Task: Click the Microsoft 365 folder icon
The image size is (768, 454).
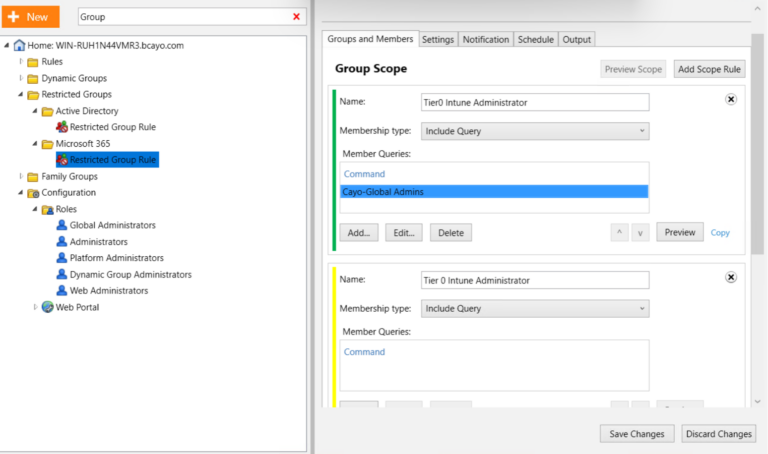Action: click(x=48, y=144)
